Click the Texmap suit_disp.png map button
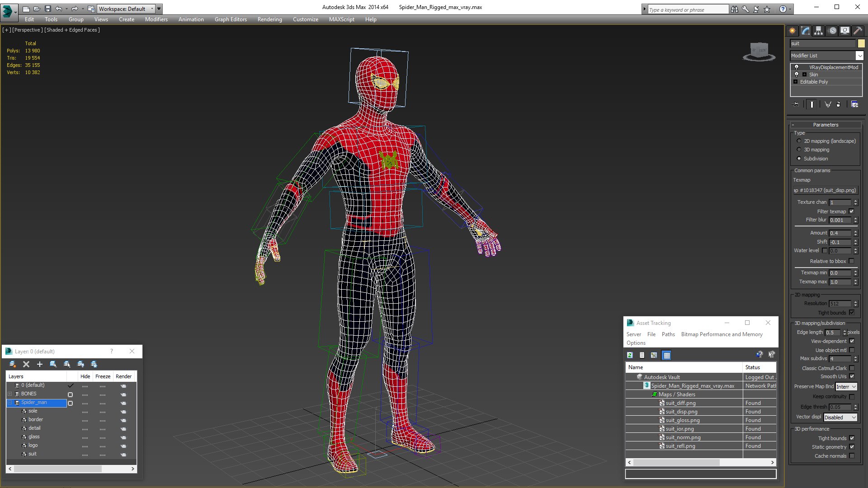 [x=825, y=190]
